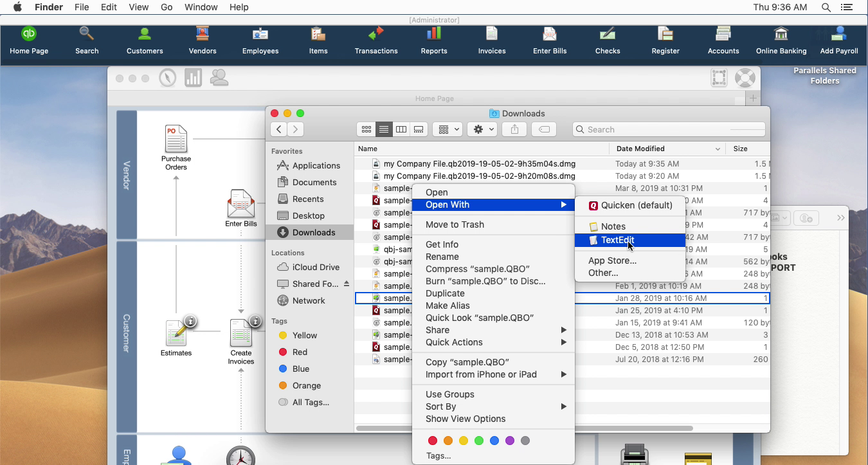This screenshot has width=868, height=465.
Task: Click the Finder Edit Tags toolbar button
Action: coord(544,129)
